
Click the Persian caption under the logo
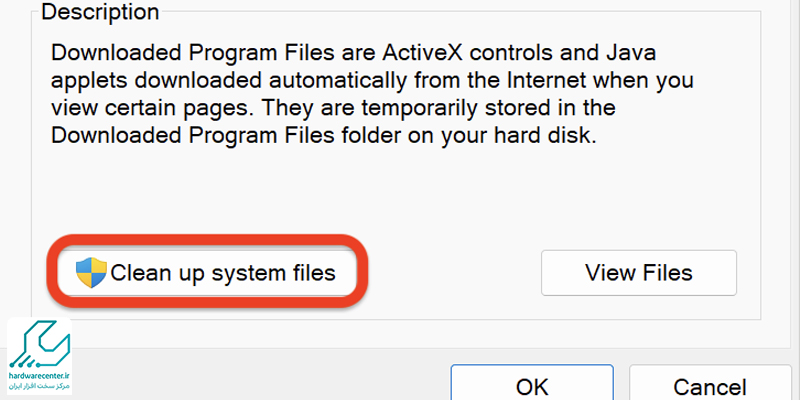39,386
